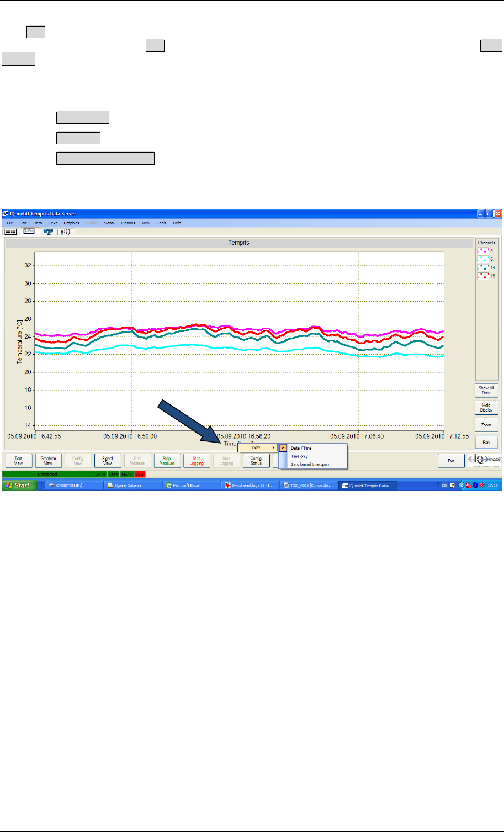Open the radio signal tab icon
The height and width of the screenshot is (832, 504).
click(65, 231)
